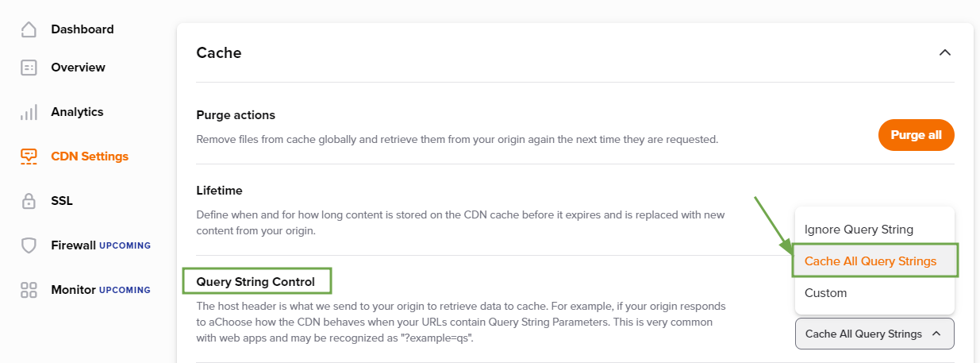Viewport: 980px width, 363px height.
Task: Click the Query String Control heading
Action: click(x=256, y=281)
